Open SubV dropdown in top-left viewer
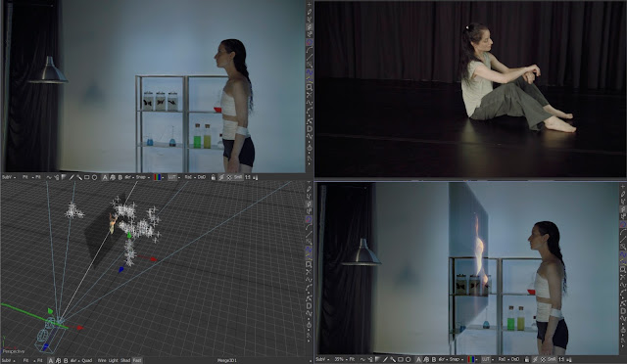 (8, 177)
